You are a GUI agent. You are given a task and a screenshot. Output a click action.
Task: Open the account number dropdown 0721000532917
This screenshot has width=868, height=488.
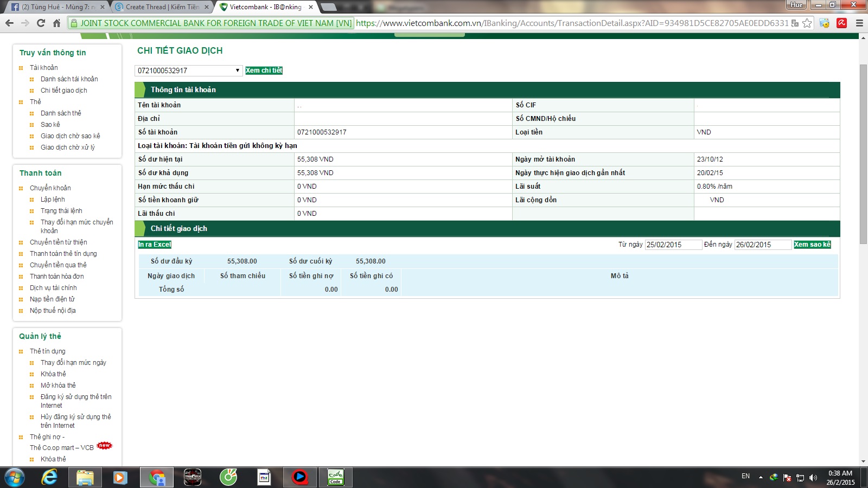click(x=188, y=70)
